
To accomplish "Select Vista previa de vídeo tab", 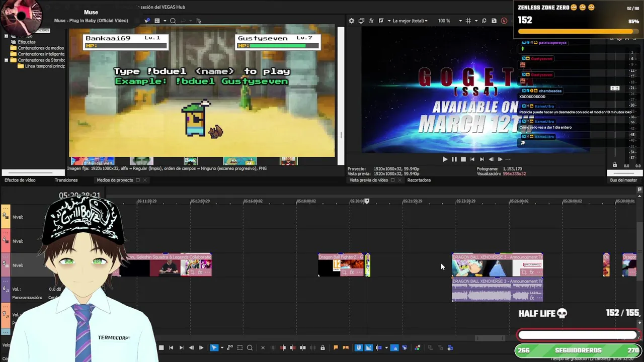I will click(369, 180).
